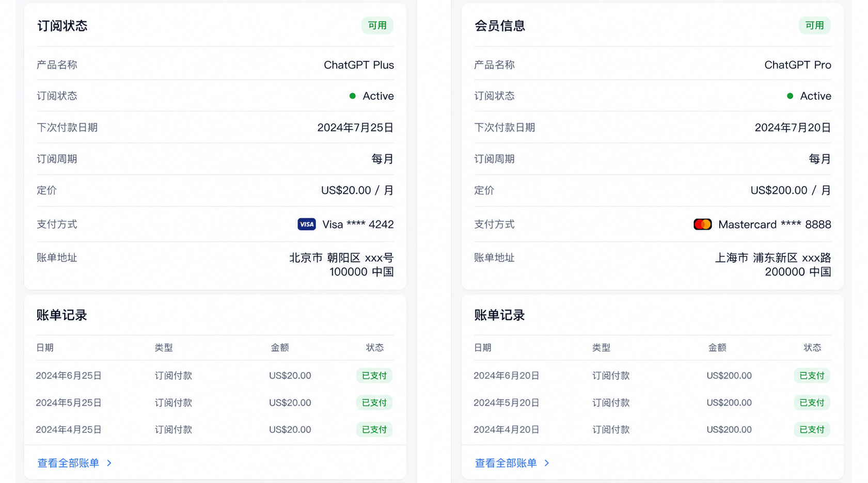Click 已支付 badge for 2024年4月20日
The width and height of the screenshot is (868, 483).
tap(812, 429)
